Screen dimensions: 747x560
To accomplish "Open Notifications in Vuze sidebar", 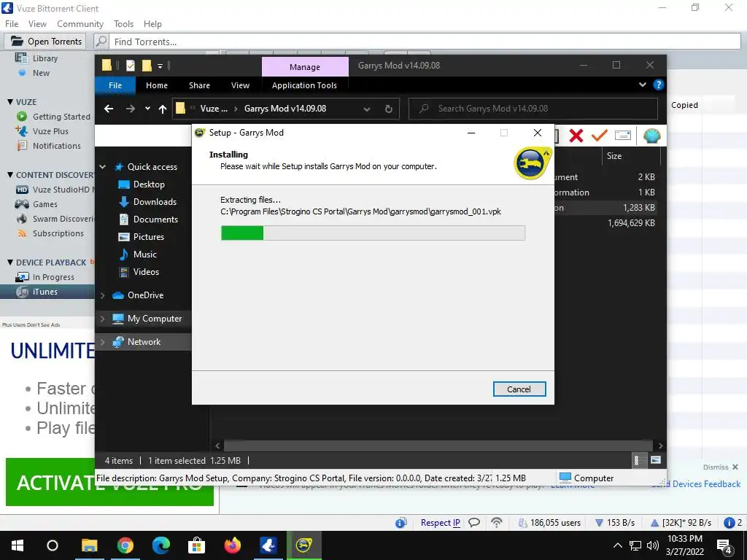I will [57, 146].
